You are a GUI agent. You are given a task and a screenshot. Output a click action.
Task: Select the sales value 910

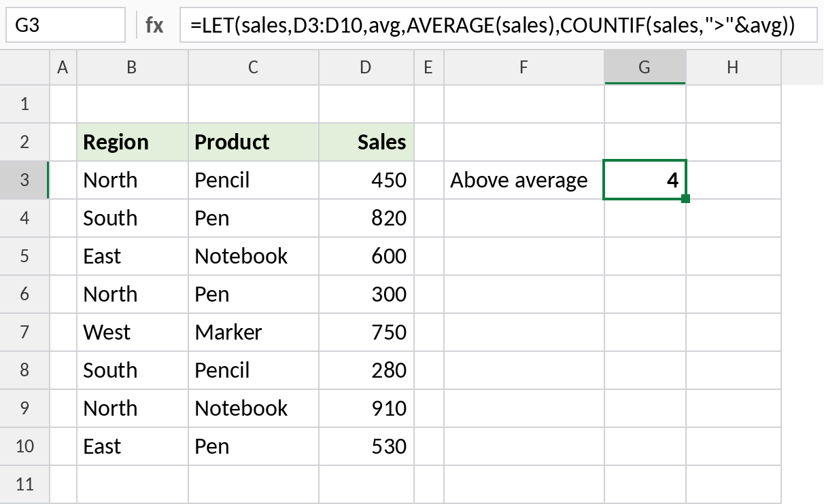366,408
